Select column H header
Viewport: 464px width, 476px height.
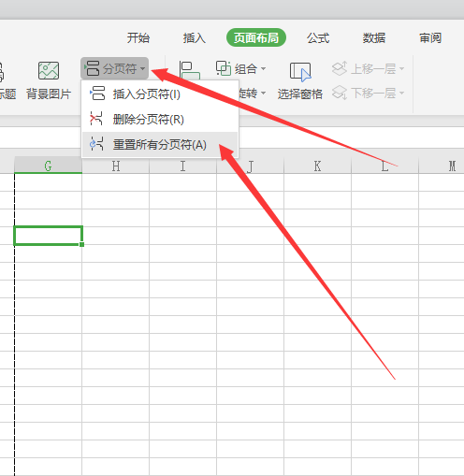pyautogui.click(x=116, y=166)
